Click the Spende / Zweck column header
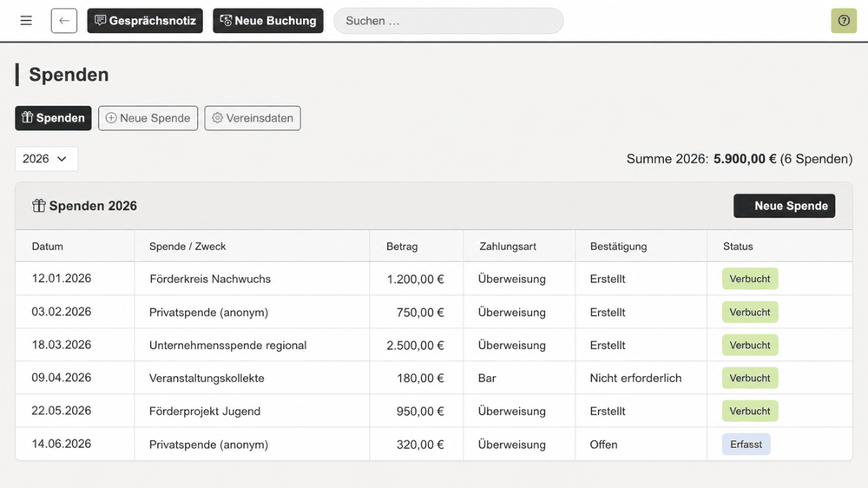 [187, 247]
